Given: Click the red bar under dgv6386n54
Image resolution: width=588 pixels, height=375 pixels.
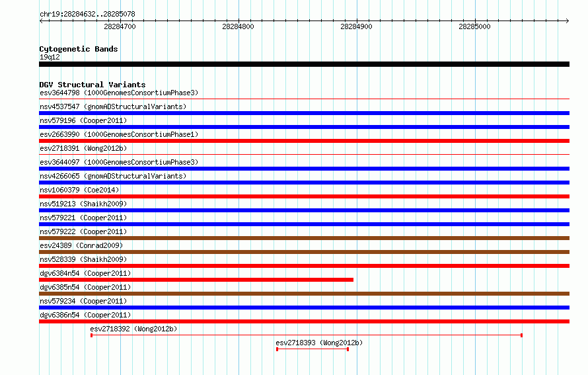Looking at the screenshot, I should point(304,321).
